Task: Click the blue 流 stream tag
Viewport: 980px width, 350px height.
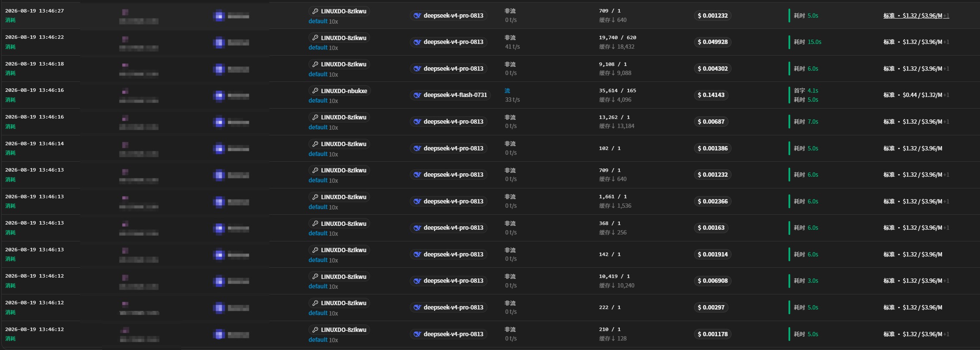Action: click(507, 91)
